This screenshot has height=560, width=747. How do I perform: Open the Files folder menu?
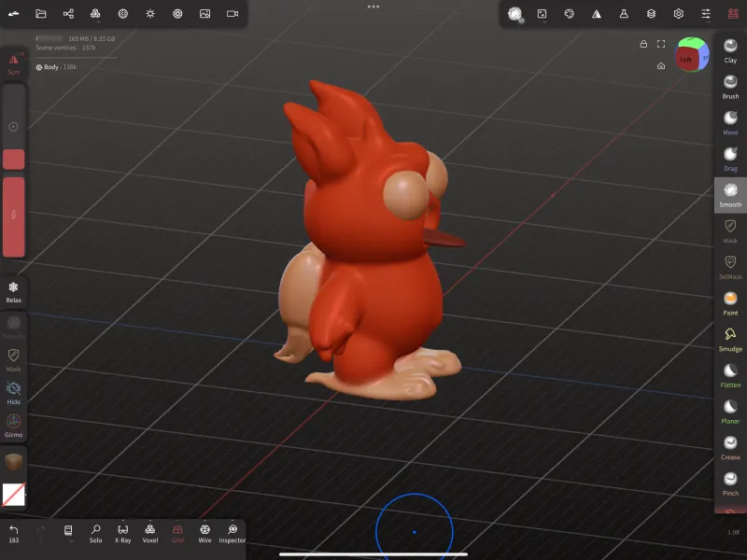[x=41, y=14]
